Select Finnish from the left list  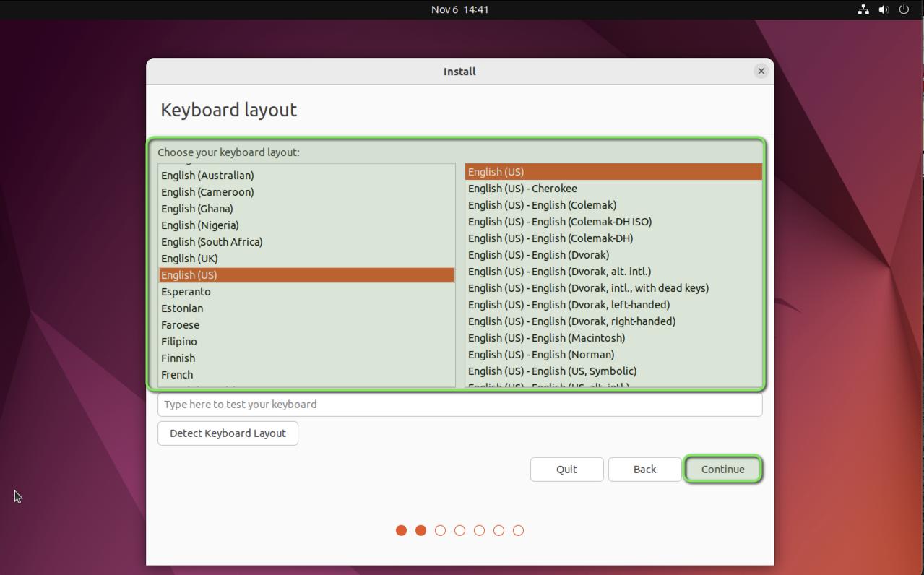pos(178,358)
